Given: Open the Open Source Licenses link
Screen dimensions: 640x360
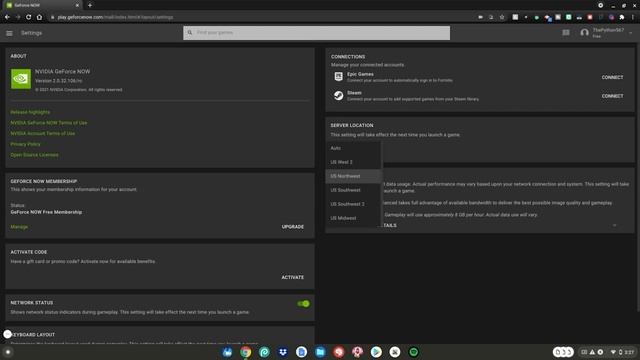Looking at the screenshot, I should (34, 155).
